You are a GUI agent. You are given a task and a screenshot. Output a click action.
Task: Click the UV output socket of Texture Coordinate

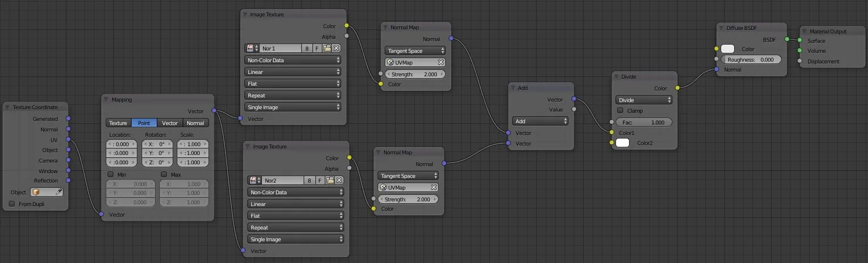[68, 140]
